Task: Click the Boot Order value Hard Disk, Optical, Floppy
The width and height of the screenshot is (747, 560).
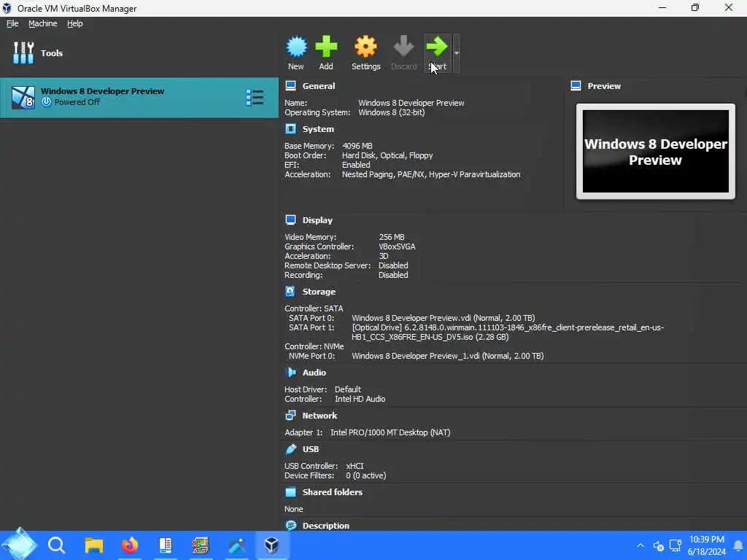Action: 387,155
